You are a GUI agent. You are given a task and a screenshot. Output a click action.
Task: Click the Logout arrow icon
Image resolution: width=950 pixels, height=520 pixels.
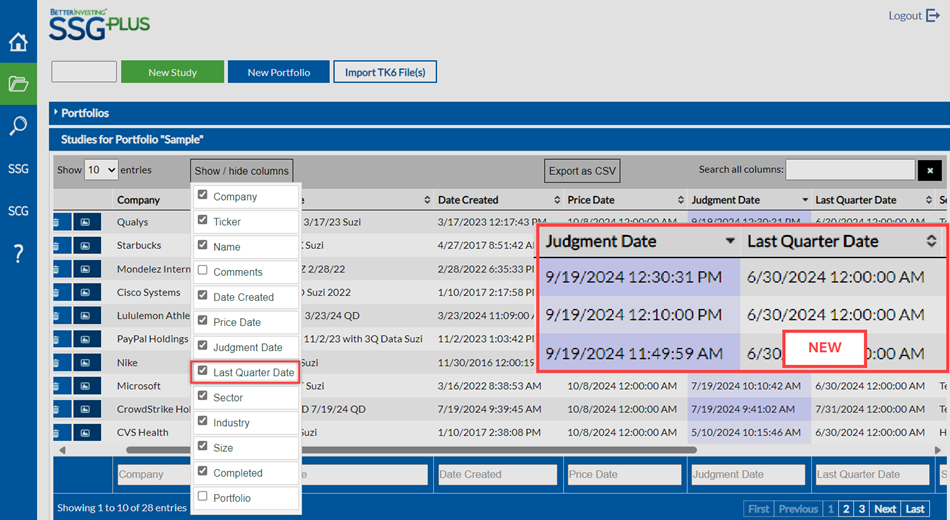932,16
